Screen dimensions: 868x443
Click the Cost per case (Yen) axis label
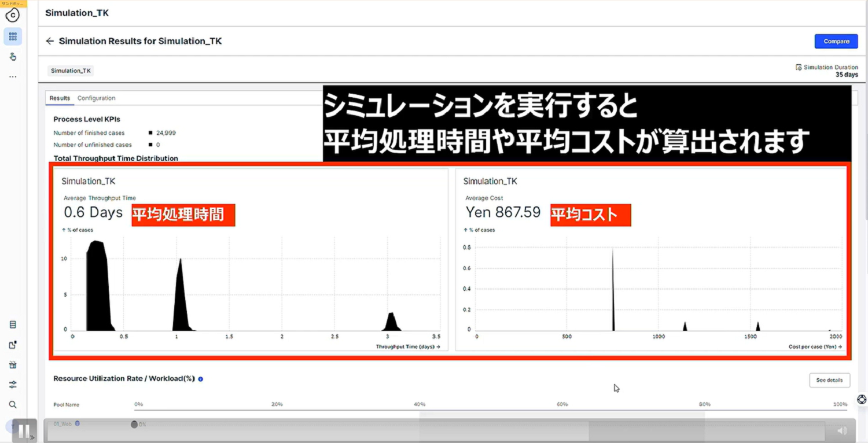(815, 347)
